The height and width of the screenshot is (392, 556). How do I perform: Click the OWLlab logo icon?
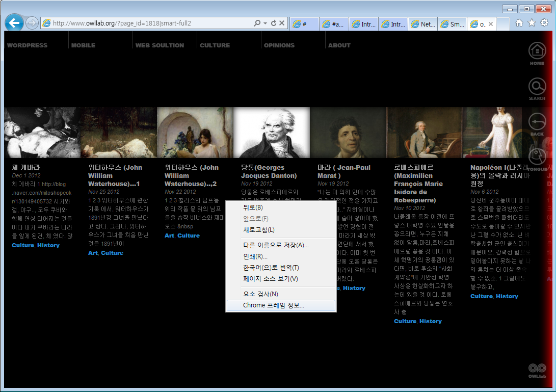(537, 371)
